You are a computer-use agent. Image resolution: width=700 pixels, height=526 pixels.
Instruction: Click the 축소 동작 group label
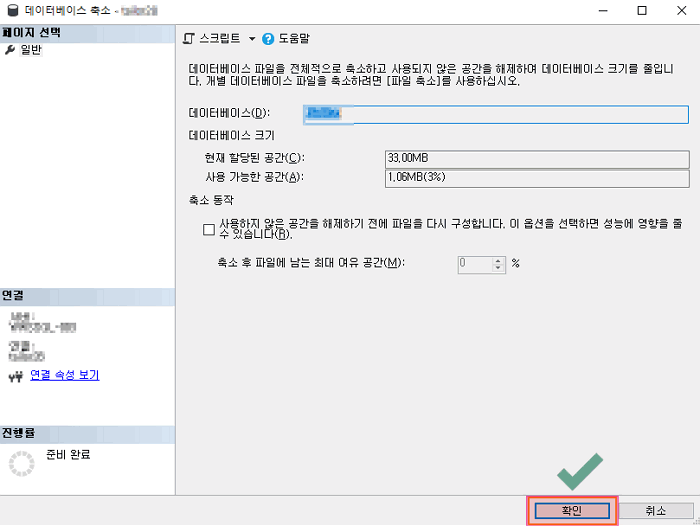(x=211, y=200)
